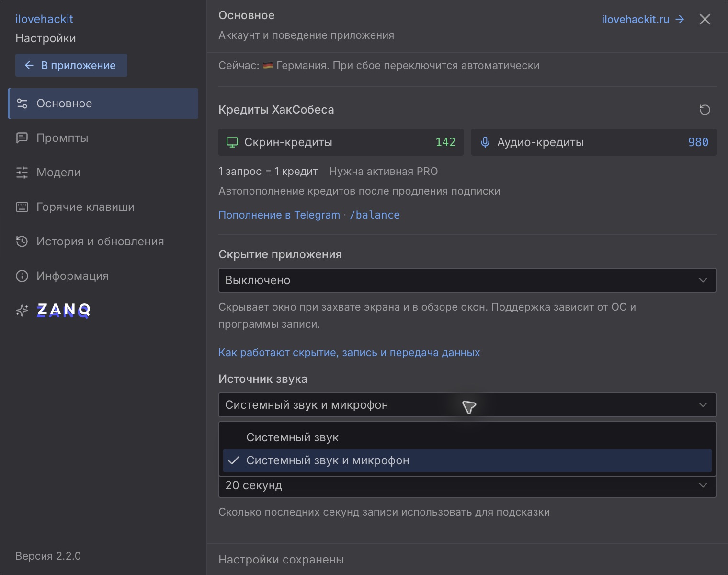Click the Информация info icon
The image size is (728, 575).
tap(22, 276)
